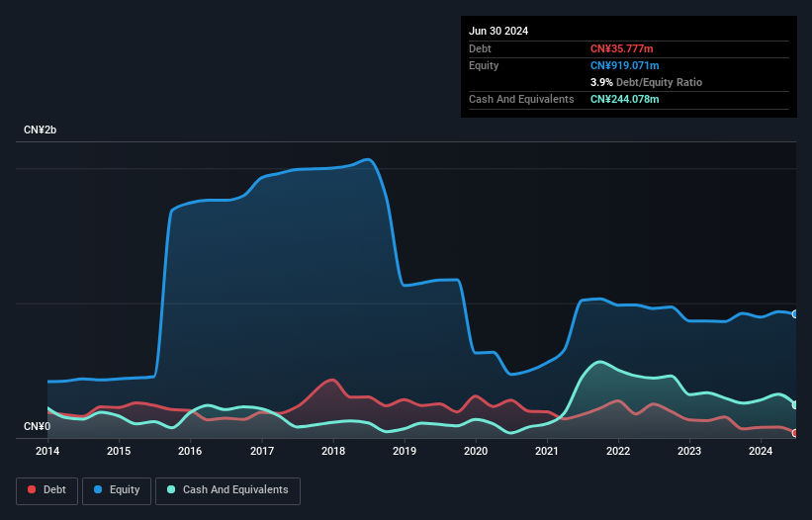
Task: Click the CN¥2b y-axis label
Action: click(x=40, y=130)
